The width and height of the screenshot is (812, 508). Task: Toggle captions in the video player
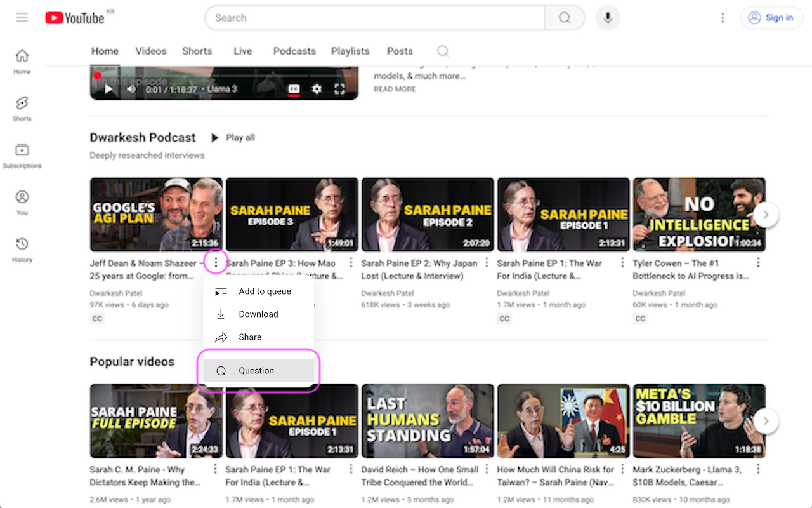pyautogui.click(x=293, y=89)
